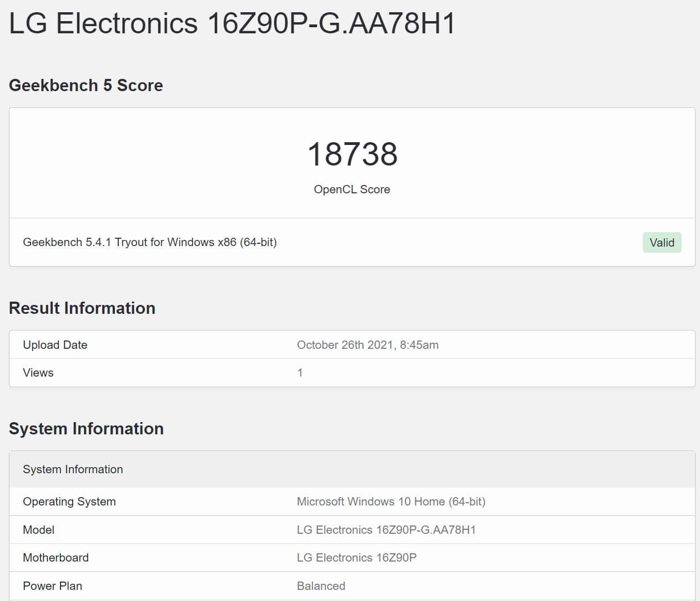Click Geekbench 5.4.1 Tryout for Windows text
Image resolution: width=700 pixels, height=601 pixels.
(150, 242)
